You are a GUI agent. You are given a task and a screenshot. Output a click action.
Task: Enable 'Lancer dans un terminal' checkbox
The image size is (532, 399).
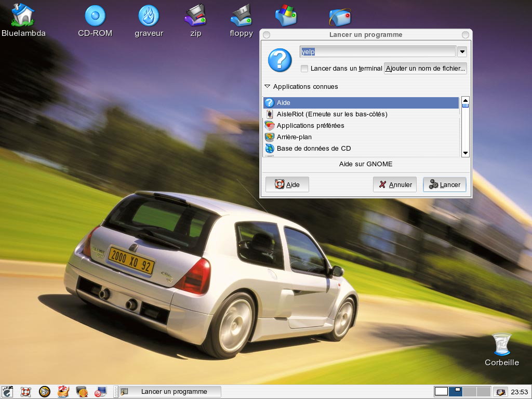click(304, 69)
